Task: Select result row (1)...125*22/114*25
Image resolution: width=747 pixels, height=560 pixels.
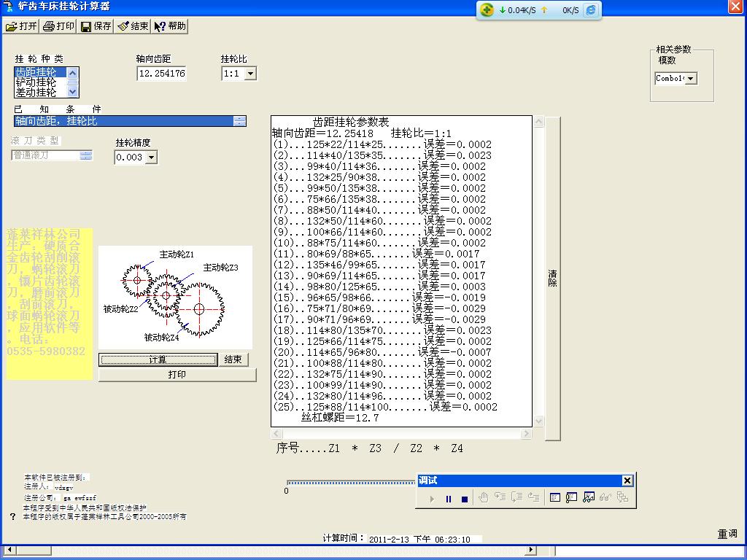Action: [x=382, y=144]
